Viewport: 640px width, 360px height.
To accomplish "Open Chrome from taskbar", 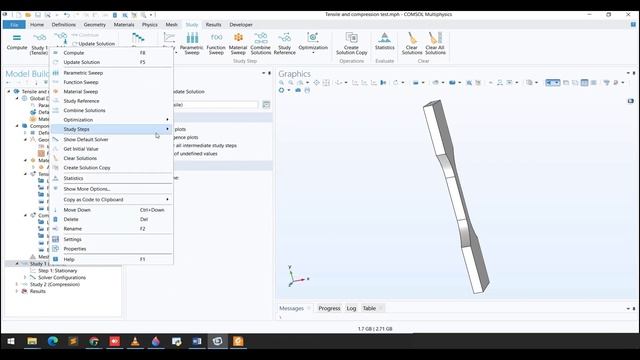I will [94, 341].
